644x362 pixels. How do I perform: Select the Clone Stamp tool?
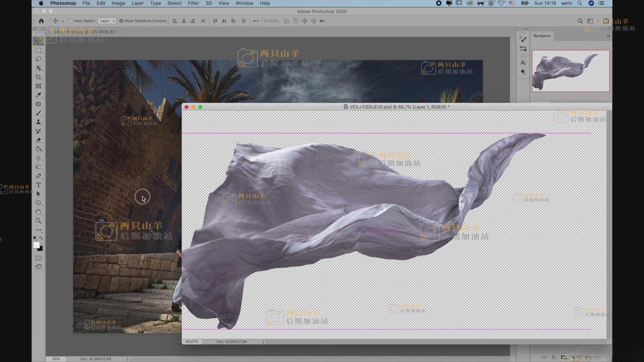39,122
